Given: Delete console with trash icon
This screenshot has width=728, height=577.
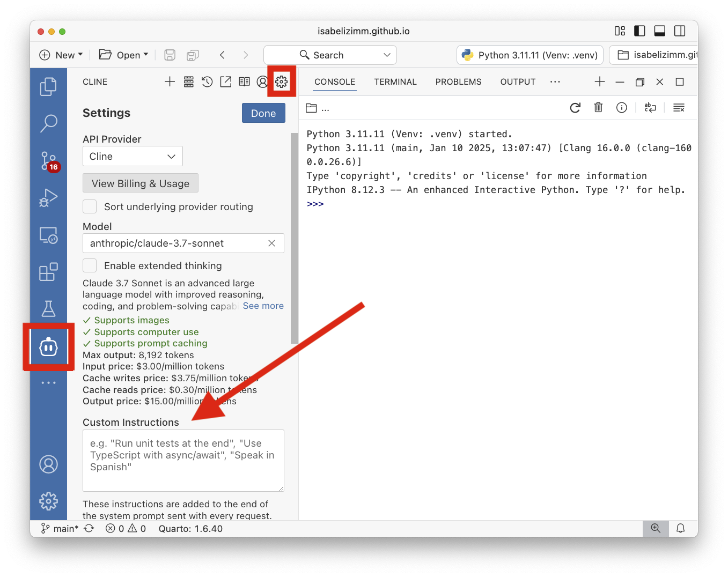Looking at the screenshot, I should point(598,108).
